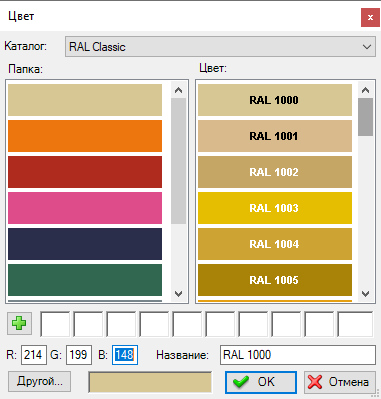Select the beige folder swatch
The image size is (381, 399).
pyautogui.click(x=85, y=100)
